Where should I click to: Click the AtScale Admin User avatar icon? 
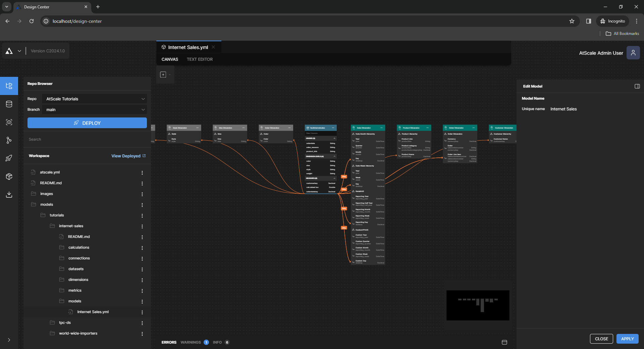633,53
